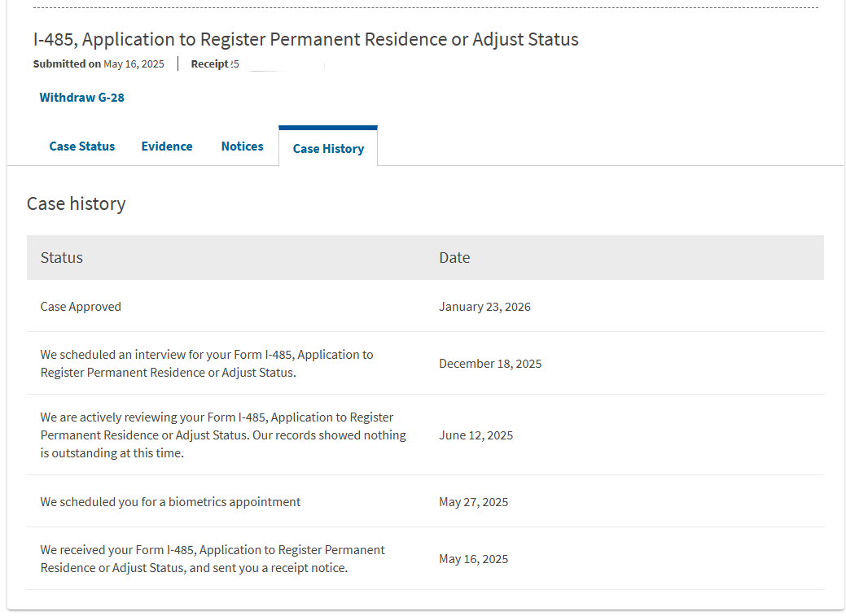Image resolution: width=846 pixels, height=616 pixels.
Task: Click the Status column header
Action: pyautogui.click(x=62, y=258)
